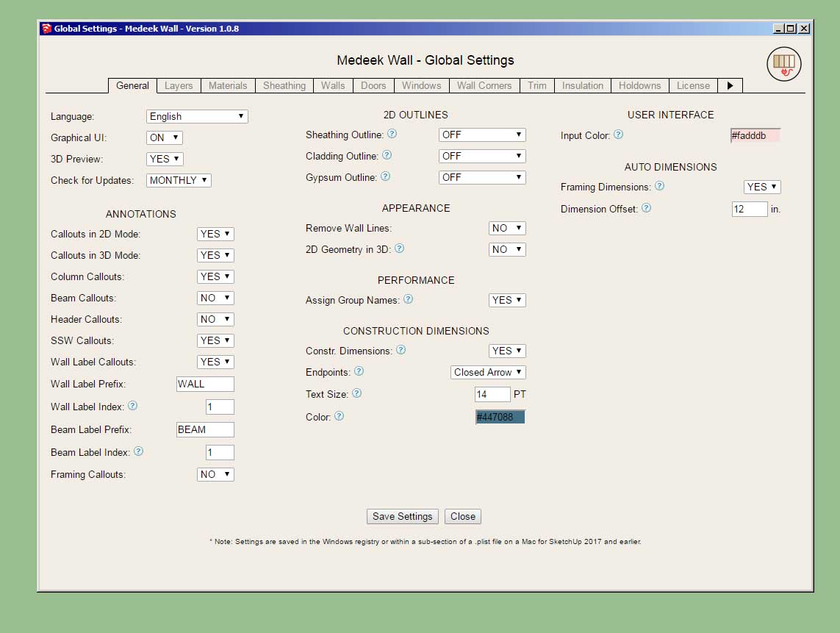The height and width of the screenshot is (633, 840).
Task: Open the Framing Callouts dropdown
Action: (215, 474)
